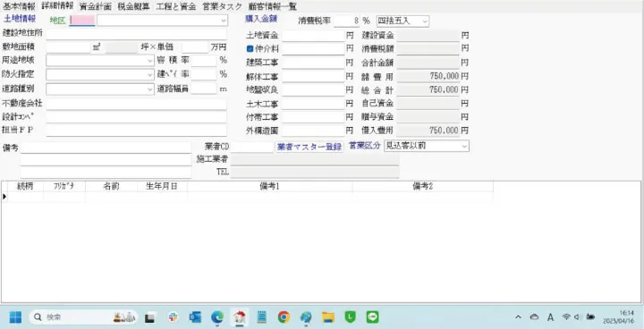Open the 用途地域 dropdown
The width and height of the screenshot is (644, 329).
pyautogui.click(x=150, y=61)
